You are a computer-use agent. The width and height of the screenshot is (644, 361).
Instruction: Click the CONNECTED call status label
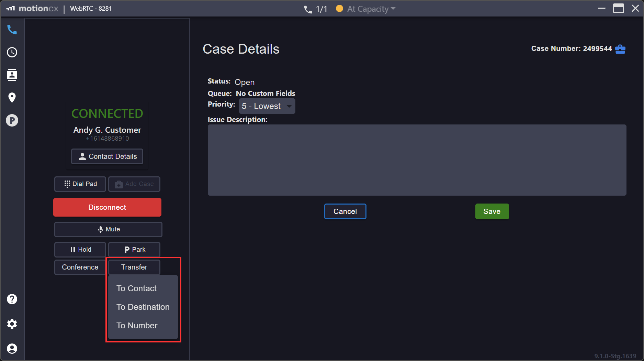[107, 113]
